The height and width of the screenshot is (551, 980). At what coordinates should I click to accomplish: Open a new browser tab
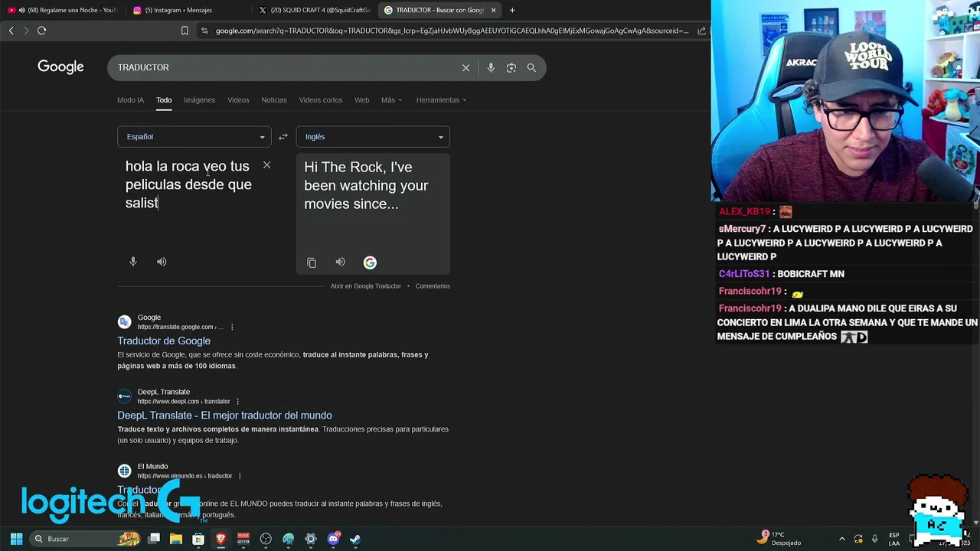512,10
